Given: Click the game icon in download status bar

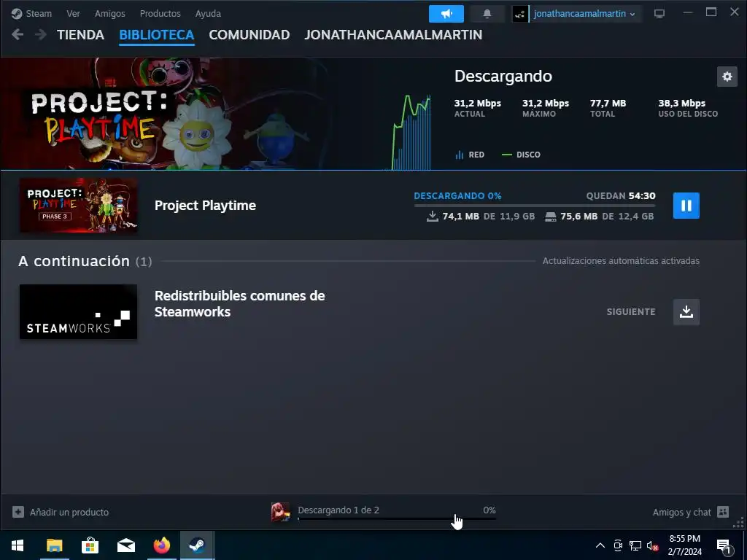Looking at the screenshot, I should point(281,512).
